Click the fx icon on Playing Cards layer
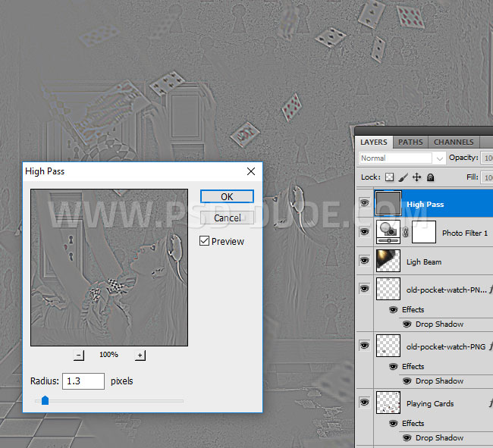The width and height of the screenshot is (493, 448). coord(491,403)
